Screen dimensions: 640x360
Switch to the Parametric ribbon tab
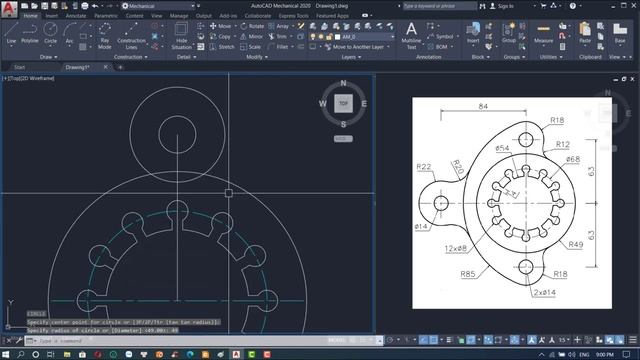point(106,16)
